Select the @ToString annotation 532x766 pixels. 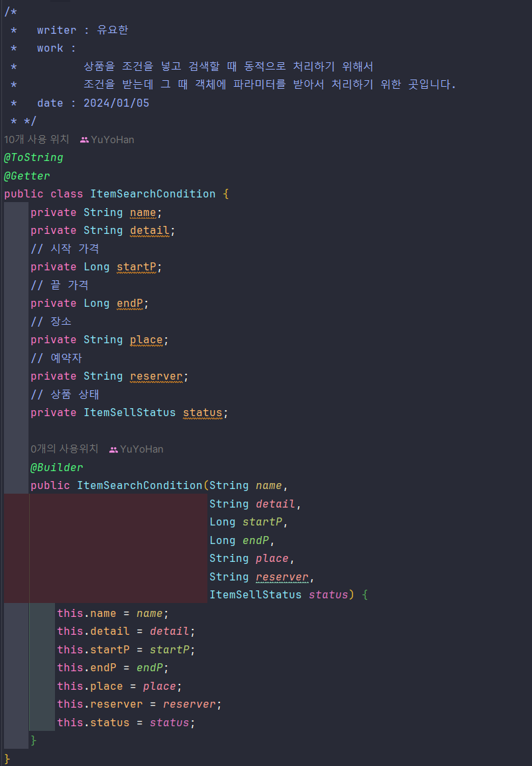(x=34, y=158)
